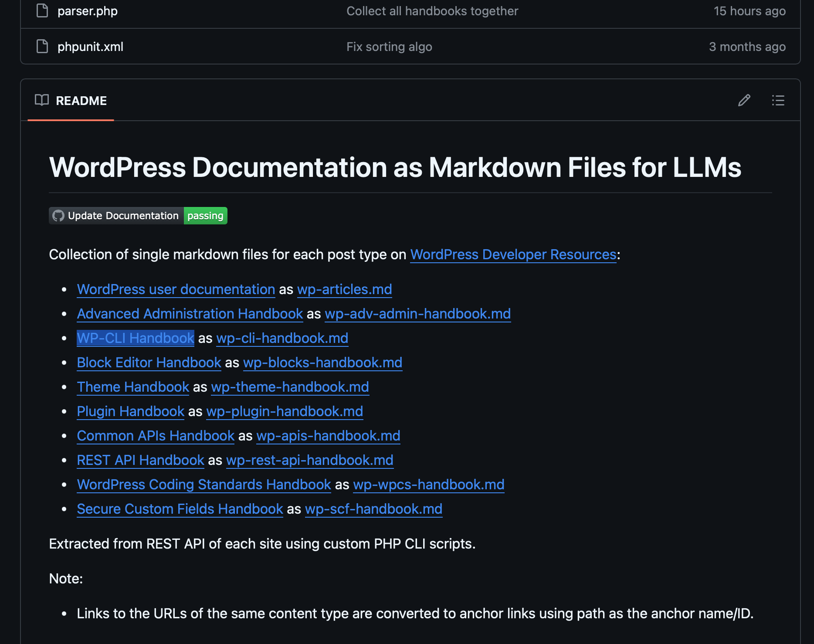Viewport: 814px width, 644px height.
Task: Open WordPress Coding Standards Handbook link
Action: pyautogui.click(x=204, y=485)
